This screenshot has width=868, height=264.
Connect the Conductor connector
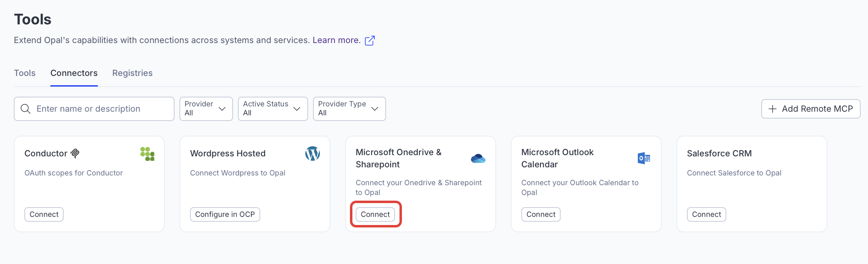tap(44, 214)
